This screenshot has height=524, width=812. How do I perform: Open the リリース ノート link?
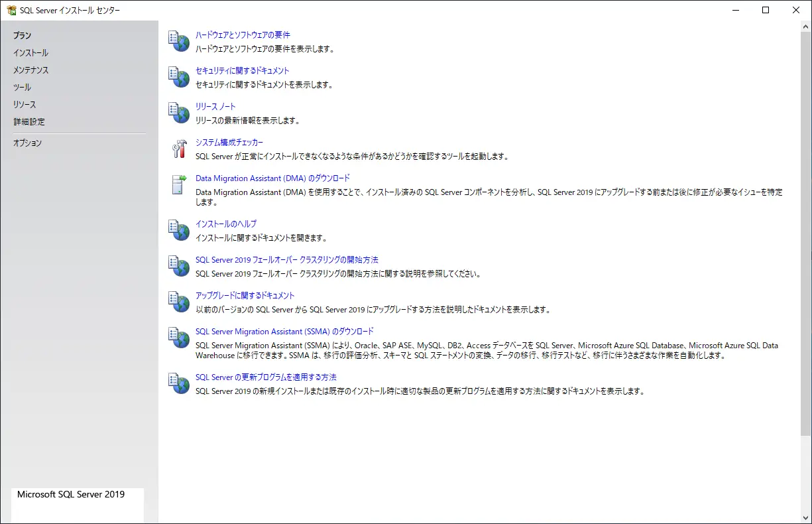[215, 106]
